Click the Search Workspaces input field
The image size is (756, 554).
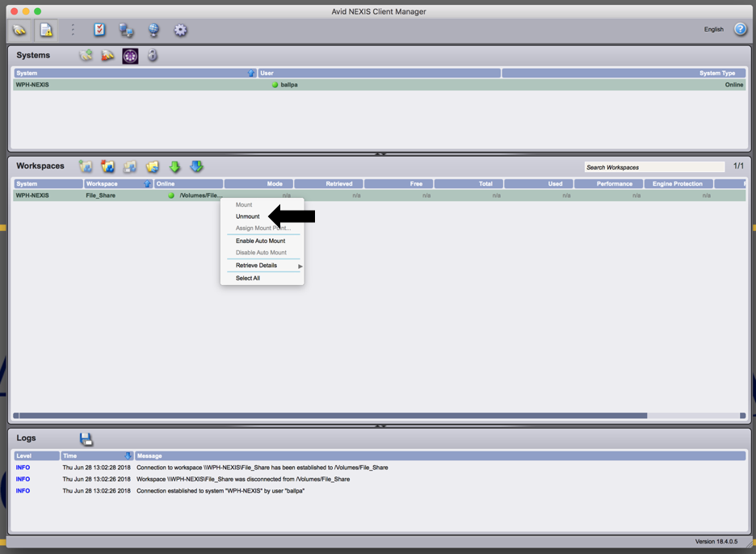[x=654, y=167]
